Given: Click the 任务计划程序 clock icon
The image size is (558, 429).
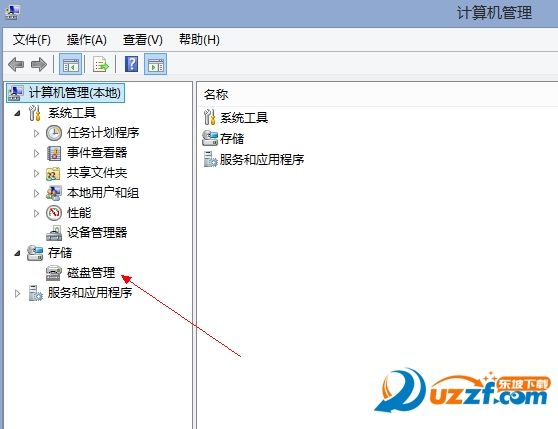Looking at the screenshot, I should tap(54, 133).
